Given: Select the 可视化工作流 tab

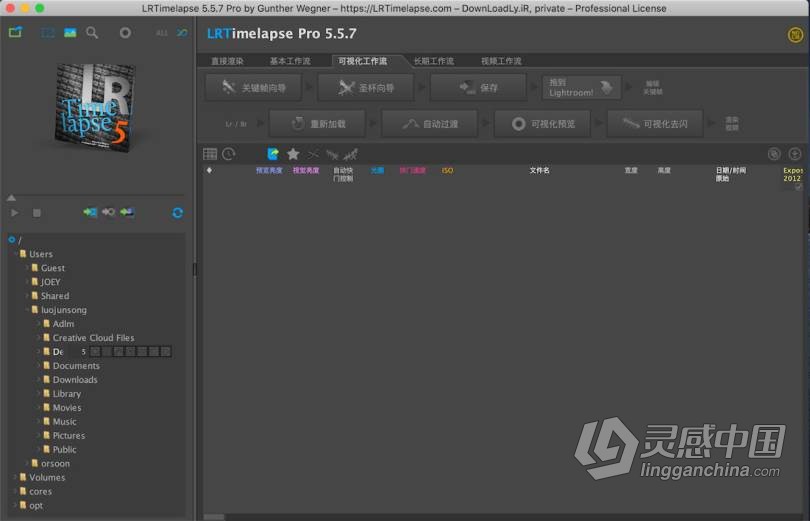Looking at the screenshot, I should pyautogui.click(x=363, y=61).
